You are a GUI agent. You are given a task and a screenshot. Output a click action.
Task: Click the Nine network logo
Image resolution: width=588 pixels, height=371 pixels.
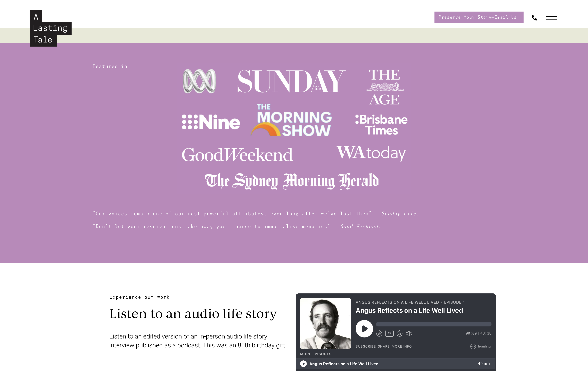tap(211, 122)
